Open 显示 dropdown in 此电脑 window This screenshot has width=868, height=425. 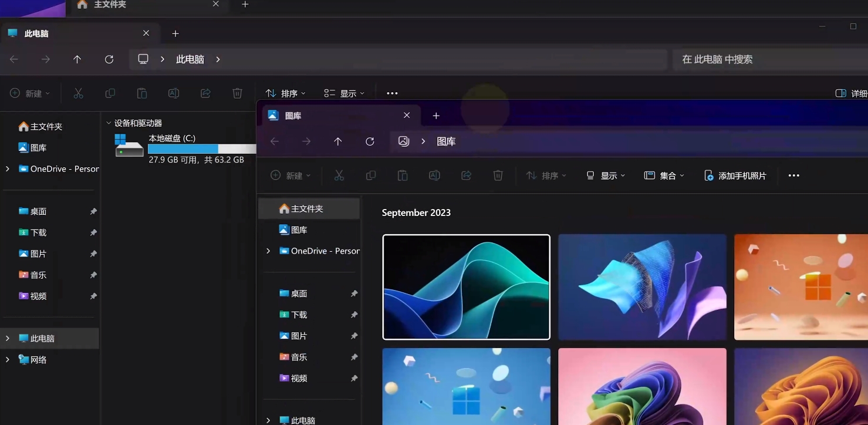pos(345,93)
